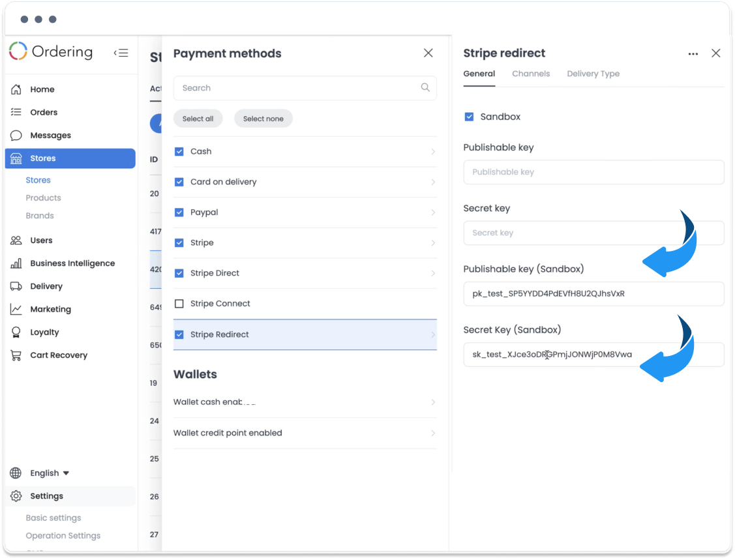This screenshot has height=560, width=735.
Task: Open Operation Settings link
Action: coord(63,536)
